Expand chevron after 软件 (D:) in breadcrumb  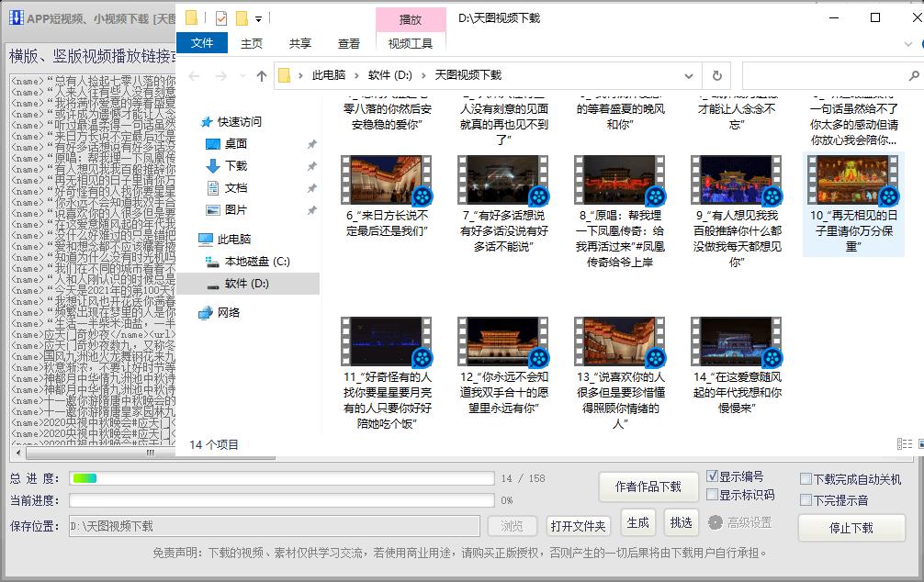pyautogui.click(x=423, y=75)
